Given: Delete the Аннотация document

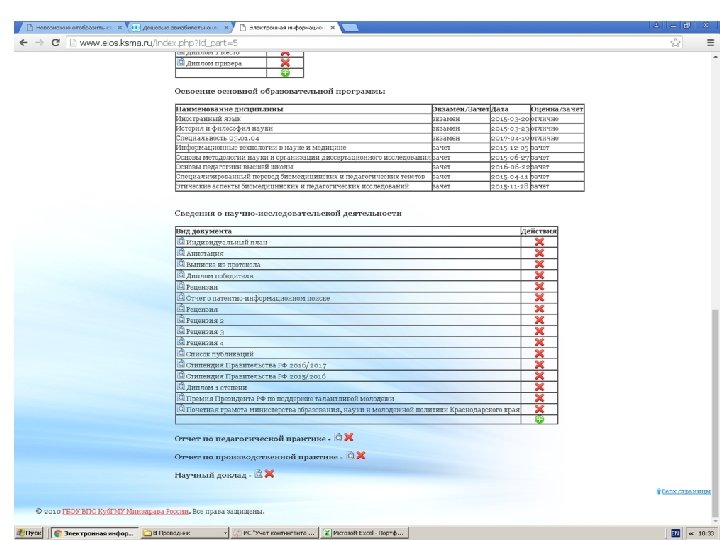Looking at the screenshot, I should (x=539, y=253).
